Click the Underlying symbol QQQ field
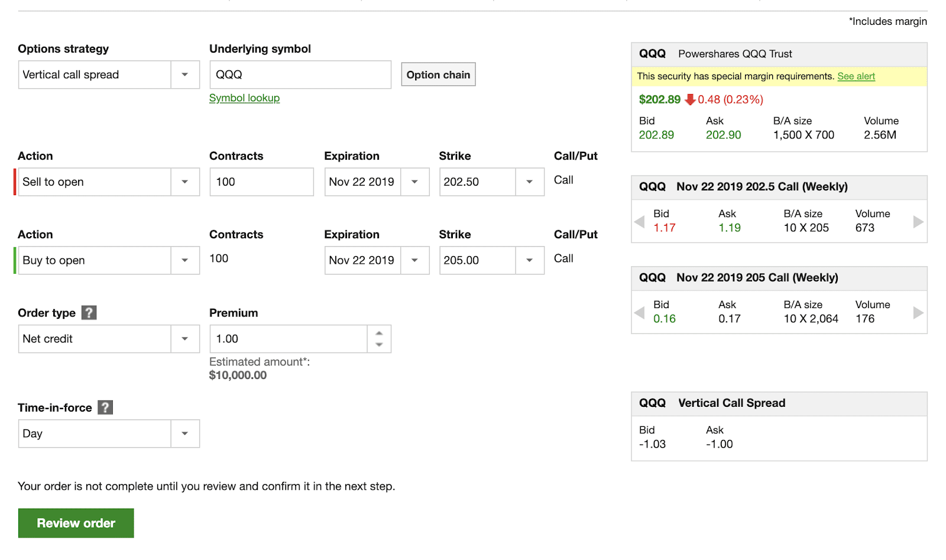946x560 pixels. coord(300,75)
